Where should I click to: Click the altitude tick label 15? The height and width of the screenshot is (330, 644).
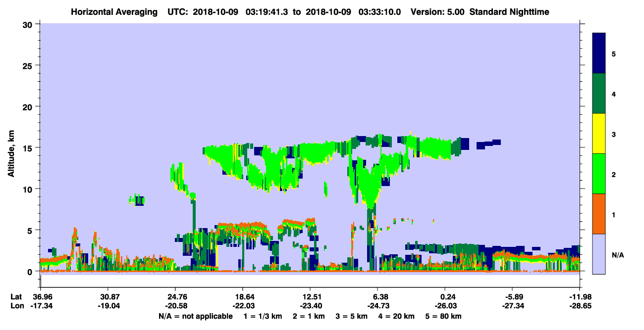pos(29,147)
